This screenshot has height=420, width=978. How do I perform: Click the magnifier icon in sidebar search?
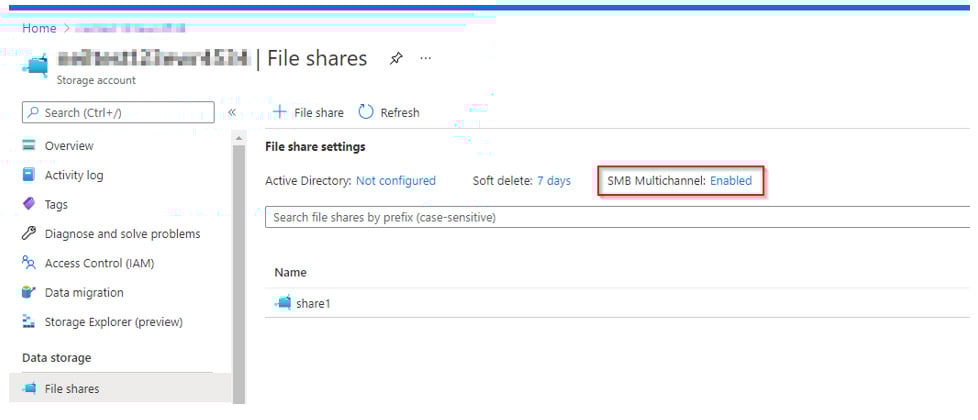(x=34, y=112)
